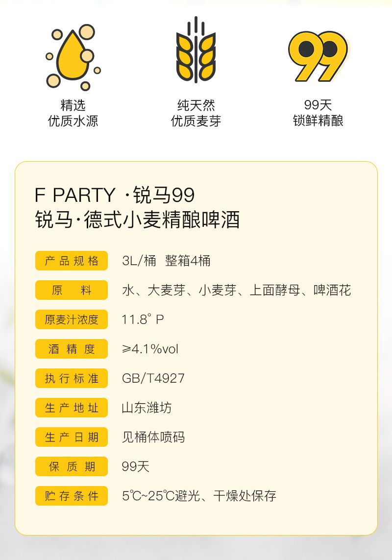Select the 原料 yellow label
The height and width of the screenshot is (560, 392).
[x=72, y=290]
